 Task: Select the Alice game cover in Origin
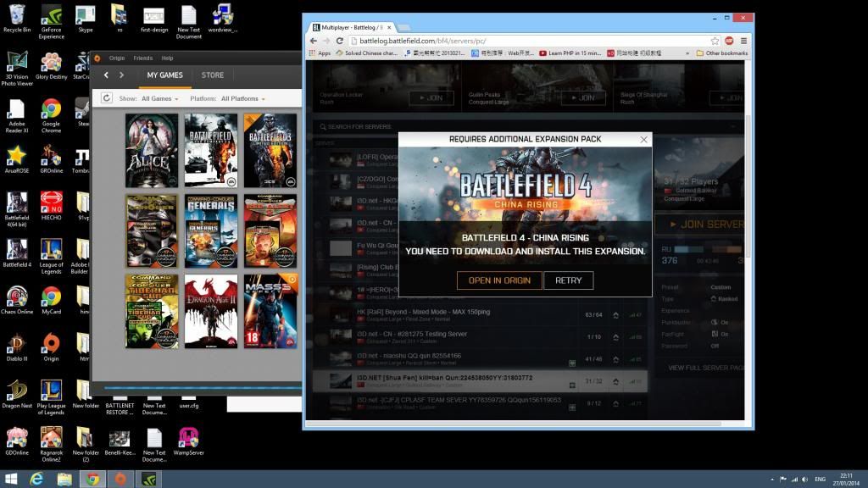click(152, 151)
